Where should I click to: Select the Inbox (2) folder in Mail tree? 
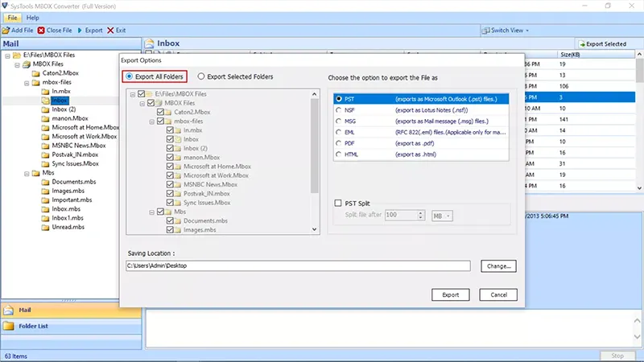tap(64, 109)
